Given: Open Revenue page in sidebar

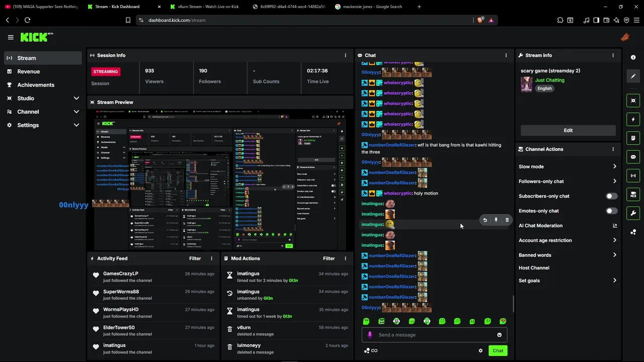Looking at the screenshot, I should click(43, 71).
